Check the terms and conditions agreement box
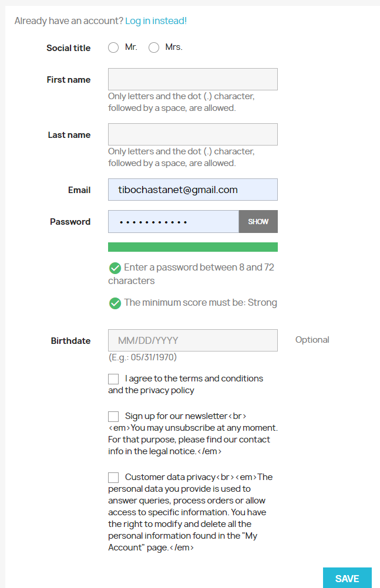 click(x=113, y=379)
